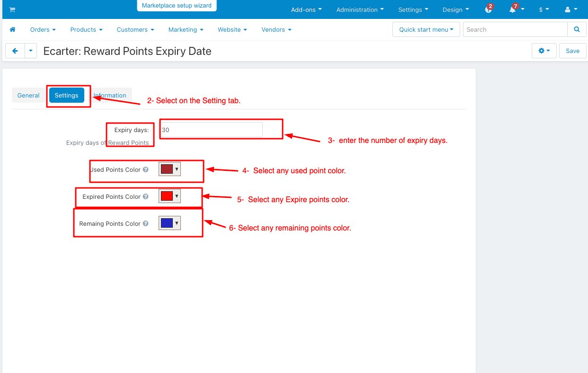
Task: Open the notifications bell icon
Action: [513, 9]
